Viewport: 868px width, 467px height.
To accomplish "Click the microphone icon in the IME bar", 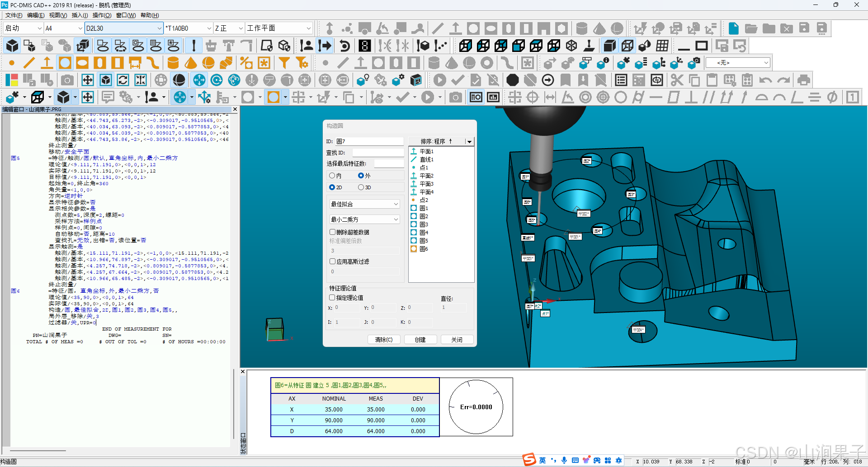I will click(564, 460).
